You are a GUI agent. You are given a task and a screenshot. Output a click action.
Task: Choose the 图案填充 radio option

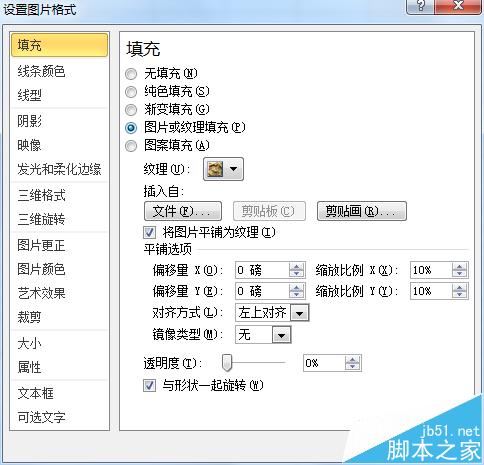131,146
